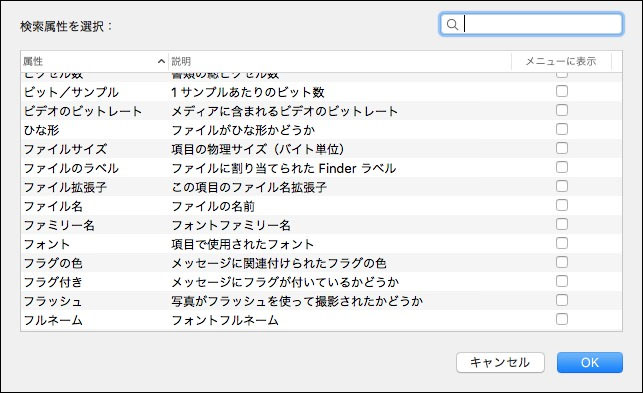Click description メディアに含まれるビデオのビットレート
Image resolution: width=643 pixels, height=393 pixels.
tap(285, 111)
